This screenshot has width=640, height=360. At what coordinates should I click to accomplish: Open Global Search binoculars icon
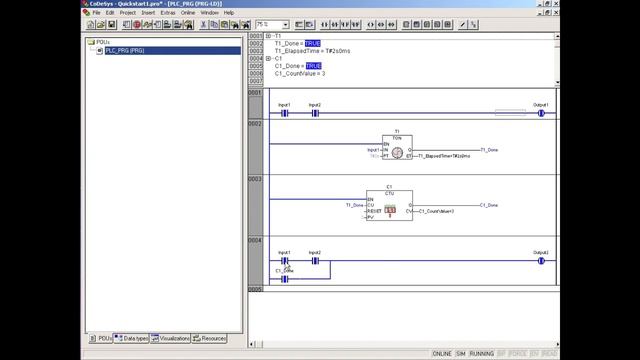pyautogui.click(x=189, y=24)
